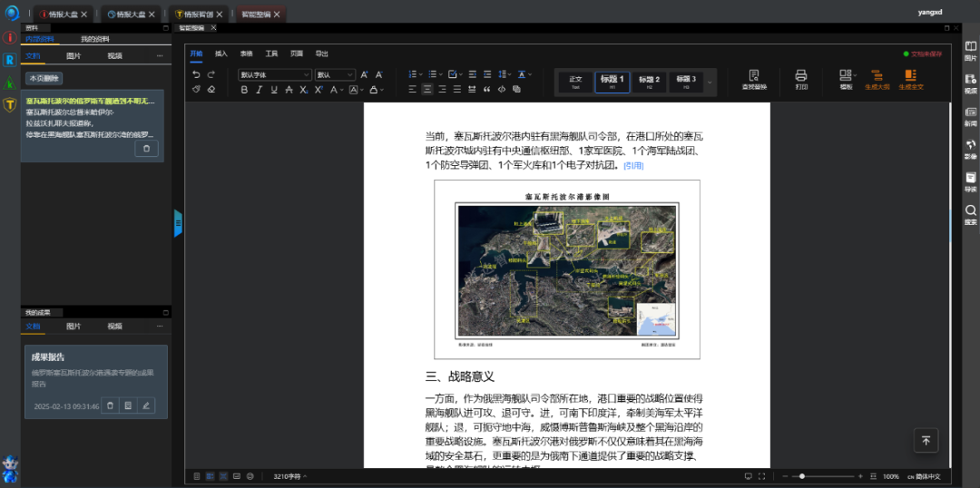Toggle underline formatting
The image size is (980, 488).
click(x=274, y=90)
